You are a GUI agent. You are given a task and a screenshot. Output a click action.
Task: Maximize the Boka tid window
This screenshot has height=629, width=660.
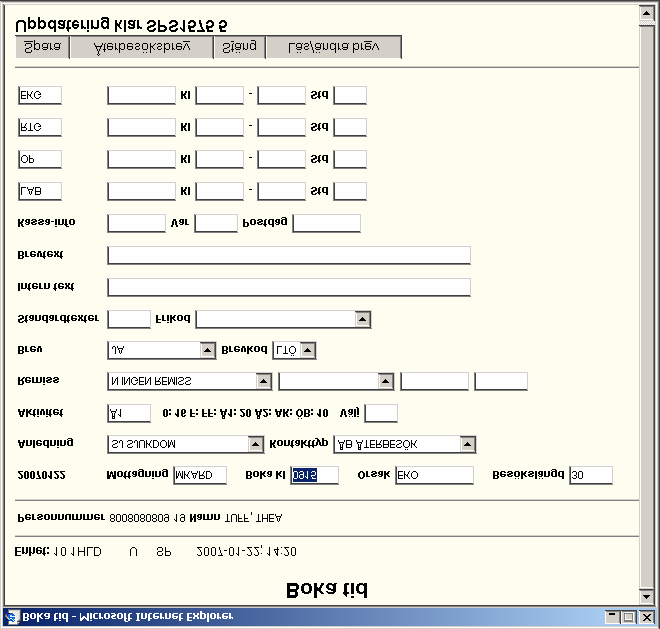[629, 618]
